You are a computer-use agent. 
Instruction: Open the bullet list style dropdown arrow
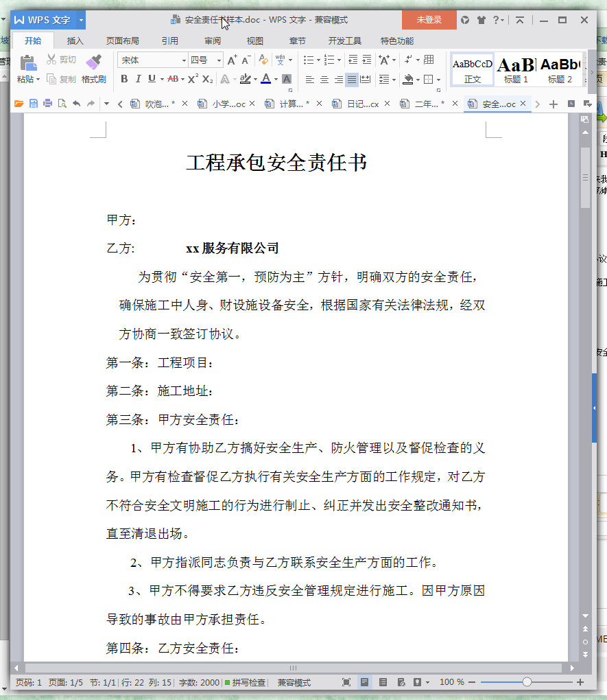[319, 60]
